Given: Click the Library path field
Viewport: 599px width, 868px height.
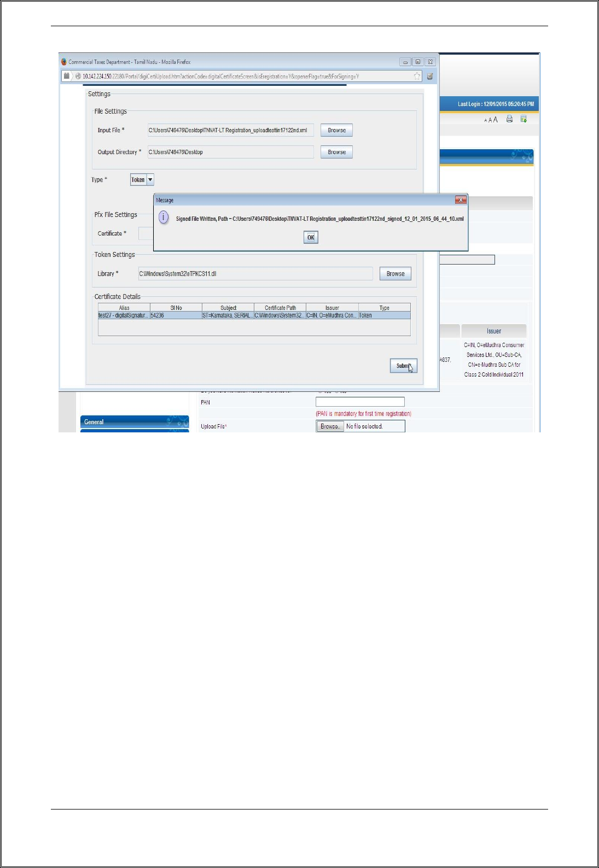Looking at the screenshot, I should click(x=255, y=274).
